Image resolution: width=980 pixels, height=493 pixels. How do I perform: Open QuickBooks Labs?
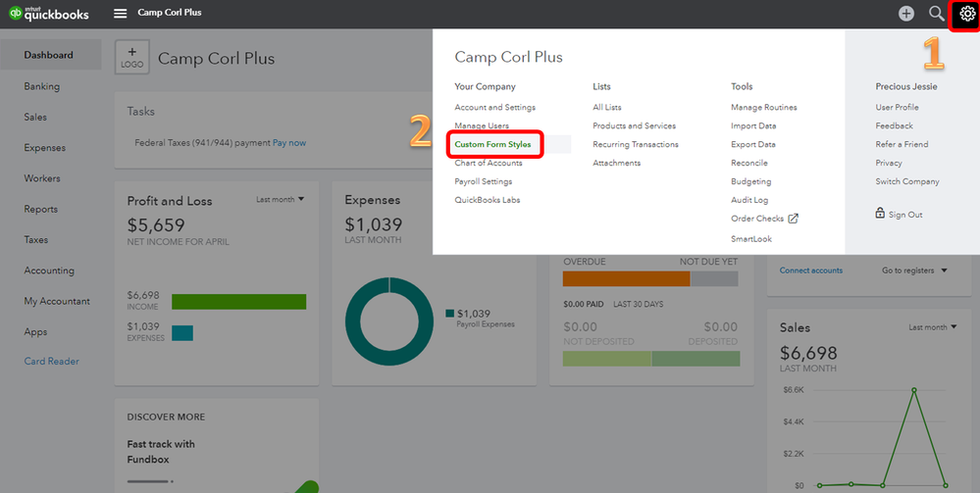pyautogui.click(x=488, y=200)
